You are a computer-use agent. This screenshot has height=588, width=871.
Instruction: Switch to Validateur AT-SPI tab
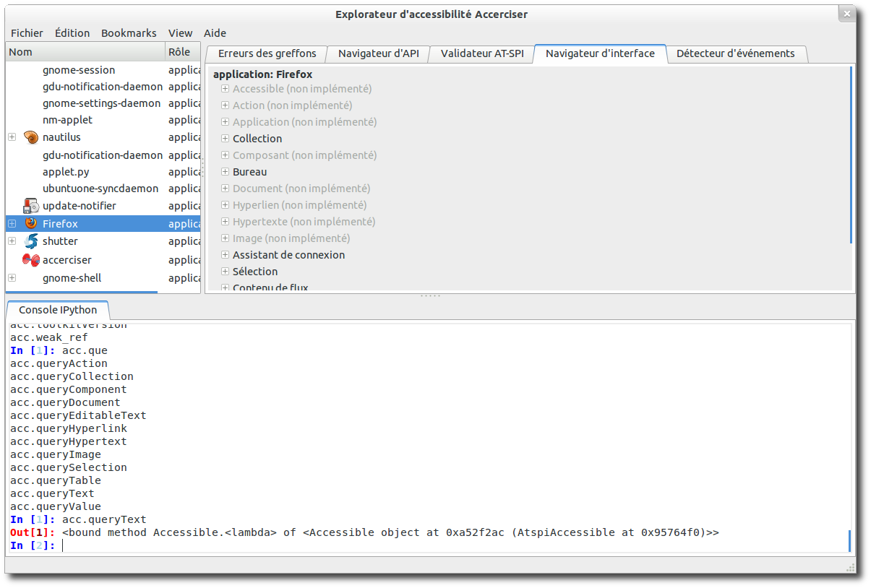[x=482, y=53]
